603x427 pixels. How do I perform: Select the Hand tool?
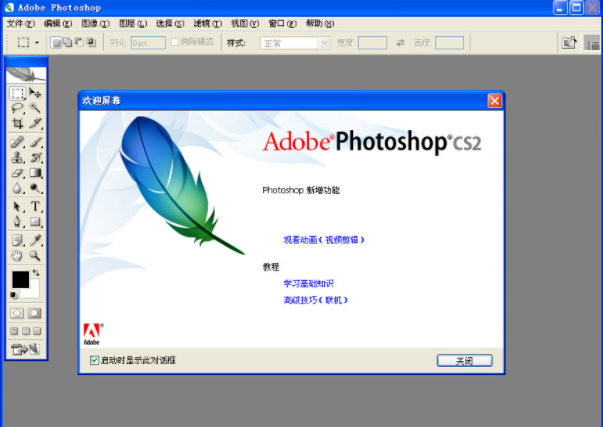17,255
